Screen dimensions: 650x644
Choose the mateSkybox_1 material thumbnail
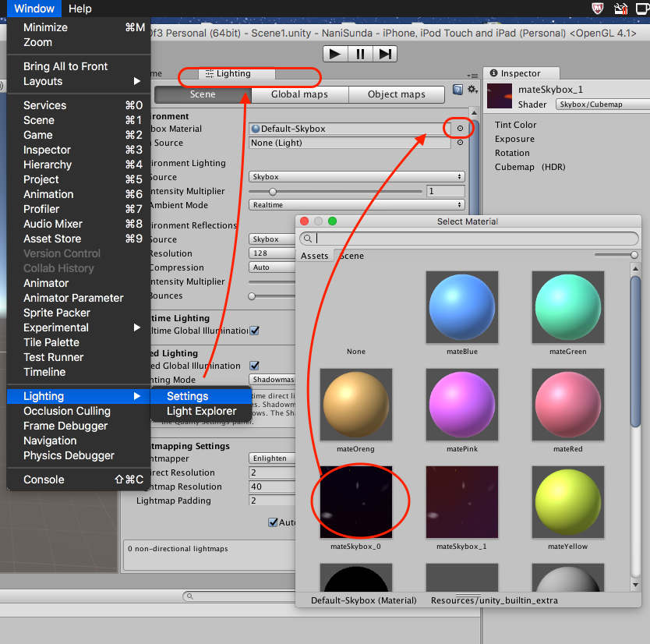pos(462,502)
